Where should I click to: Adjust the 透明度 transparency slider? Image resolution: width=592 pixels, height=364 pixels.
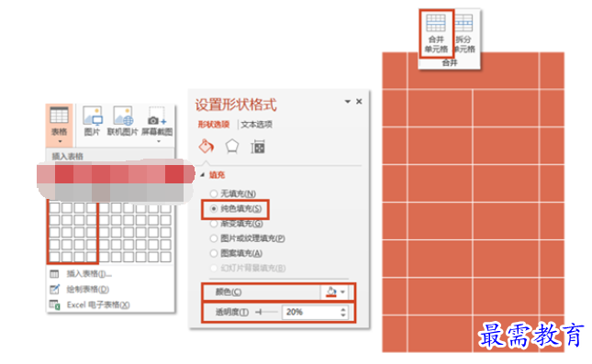point(266,312)
